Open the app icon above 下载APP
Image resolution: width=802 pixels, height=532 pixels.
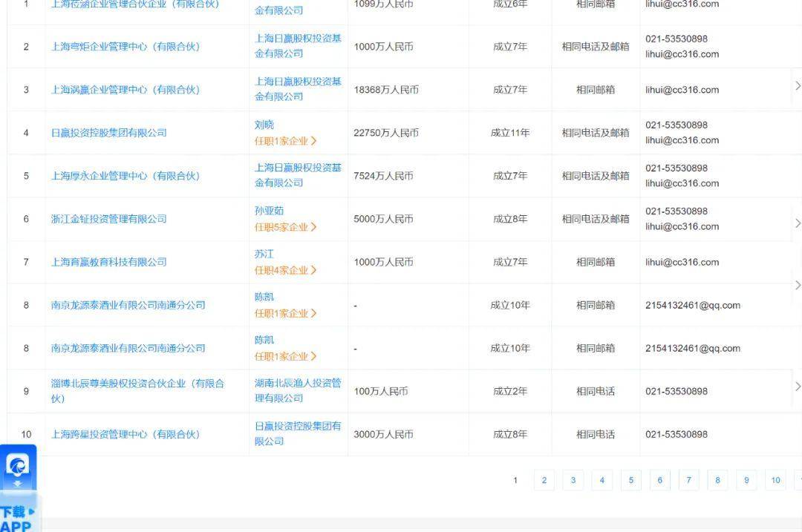pyautogui.click(x=18, y=466)
